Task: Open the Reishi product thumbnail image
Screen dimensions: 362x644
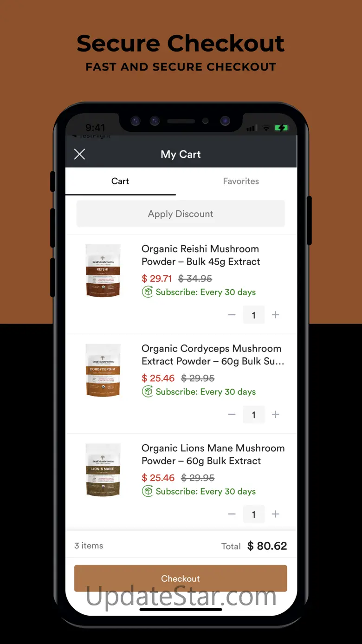Action: click(x=103, y=271)
